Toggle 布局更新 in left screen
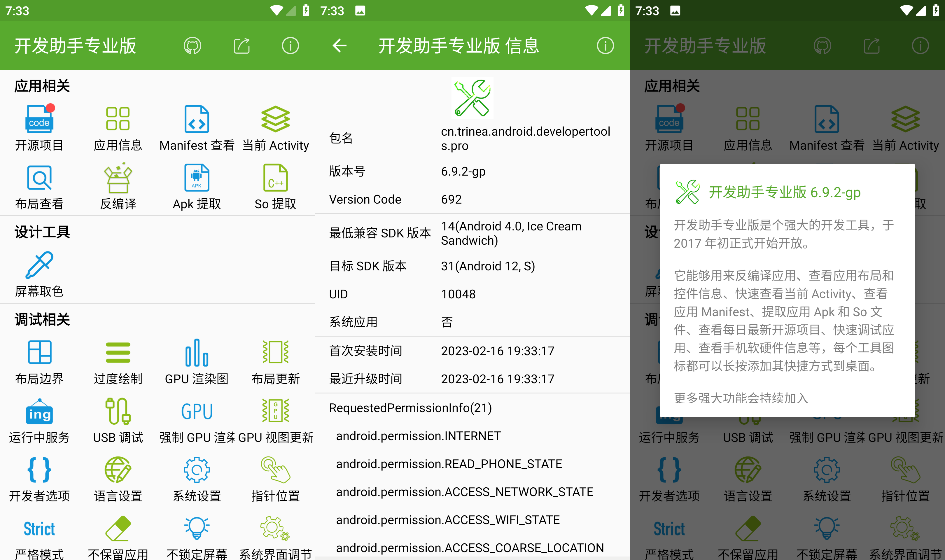945x560 pixels. pos(275,362)
